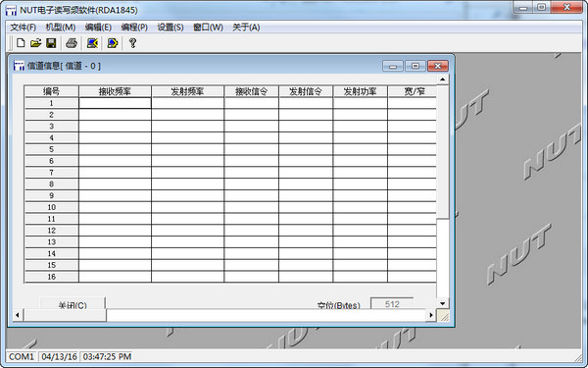Screen dimensions: 588x368
Task: Select the 发射信令 cell in row 4
Action: pyautogui.click(x=306, y=137)
